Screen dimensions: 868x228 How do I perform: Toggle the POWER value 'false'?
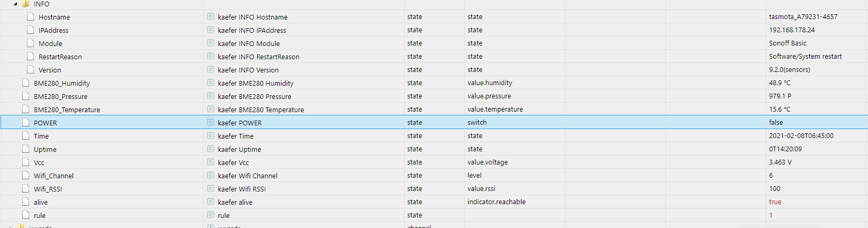point(776,123)
